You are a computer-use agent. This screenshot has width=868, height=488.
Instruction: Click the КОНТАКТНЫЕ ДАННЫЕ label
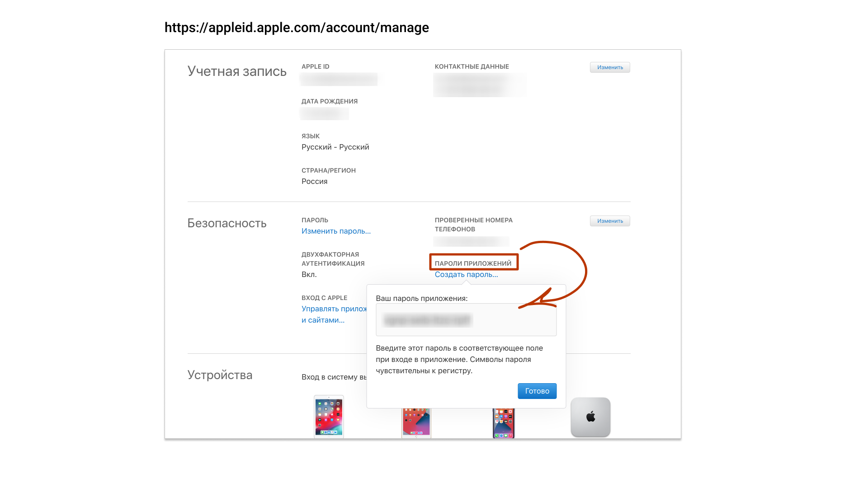(472, 66)
